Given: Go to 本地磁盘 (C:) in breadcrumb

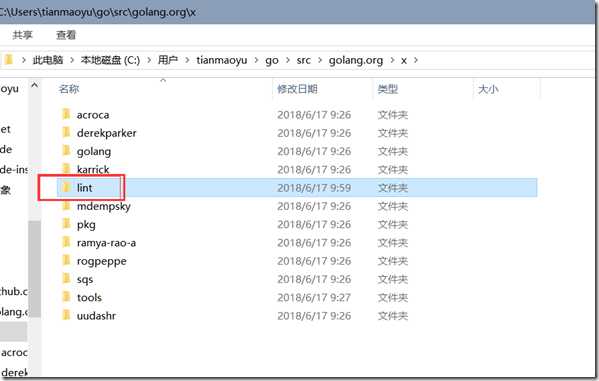Looking at the screenshot, I should 110,60.
